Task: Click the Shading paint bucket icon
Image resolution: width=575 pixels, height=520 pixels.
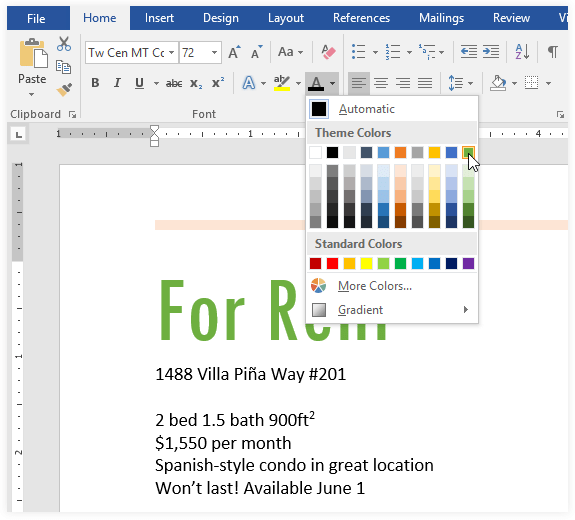Action: click(x=498, y=83)
